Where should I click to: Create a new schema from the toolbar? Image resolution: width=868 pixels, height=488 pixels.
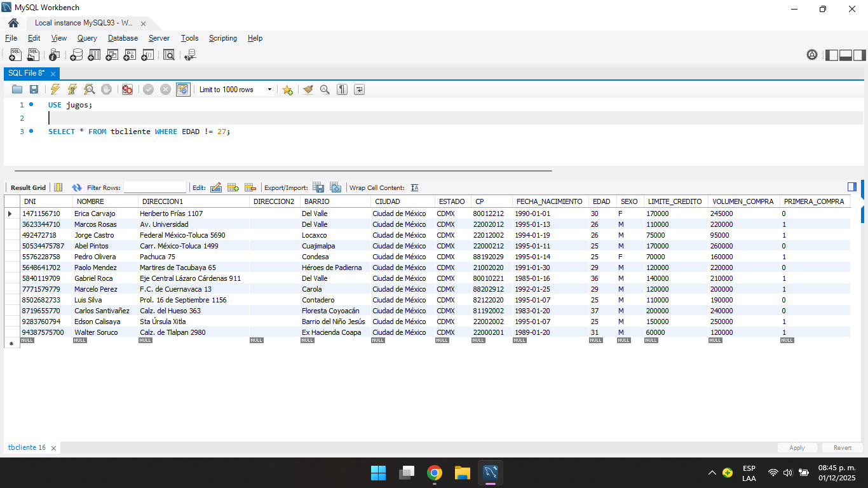click(76, 55)
